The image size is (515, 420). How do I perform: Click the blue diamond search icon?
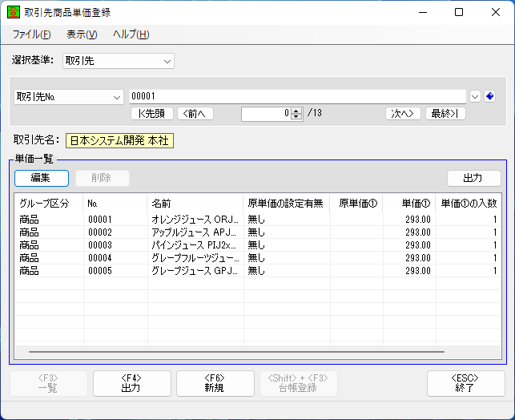[490, 96]
